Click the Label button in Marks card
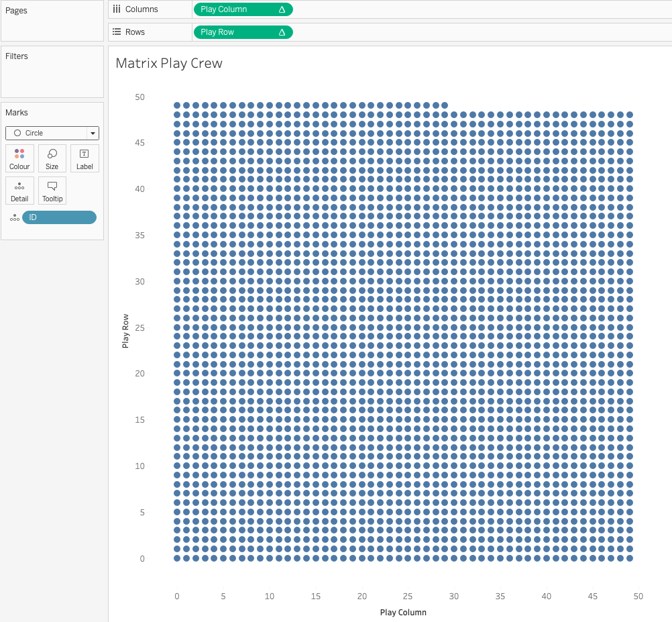 click(85, 158)
